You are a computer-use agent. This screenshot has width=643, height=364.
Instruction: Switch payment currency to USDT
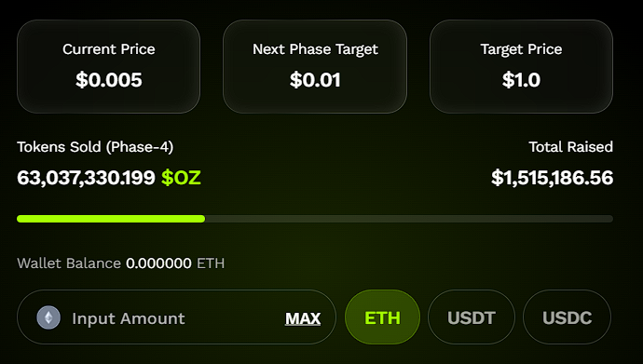pos(472,317)
